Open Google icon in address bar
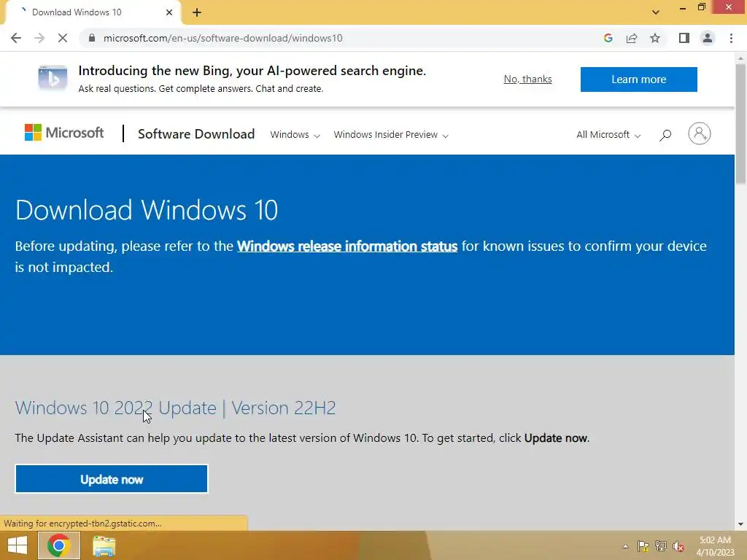This screenshot has width=747, height=560. pos(608,38)
